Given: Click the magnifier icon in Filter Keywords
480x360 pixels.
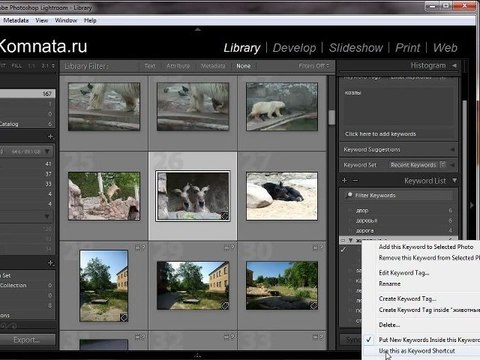Looking at the screenshot, I should 349,195.
